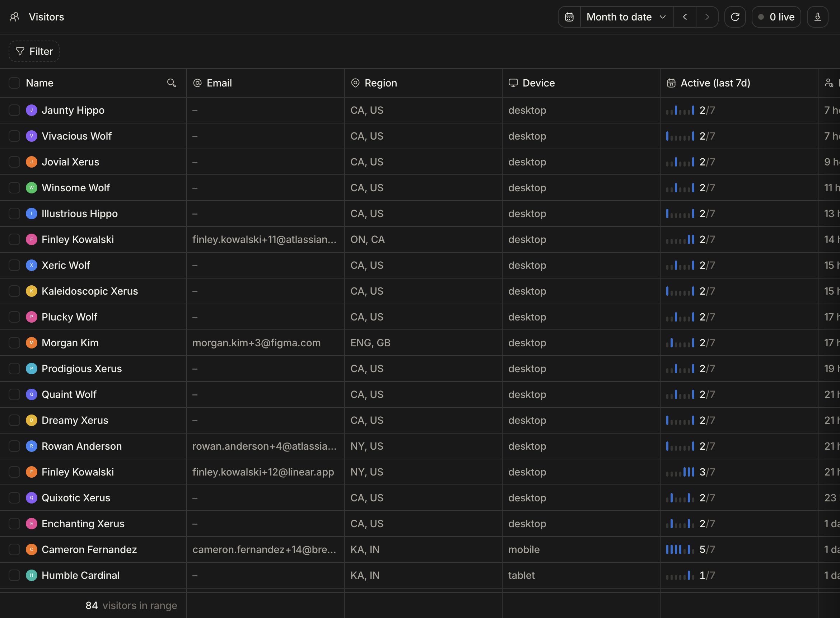This screenshot has height=618, width=840.
Task: Go to next date range arrow
Action: pos(707,17)
